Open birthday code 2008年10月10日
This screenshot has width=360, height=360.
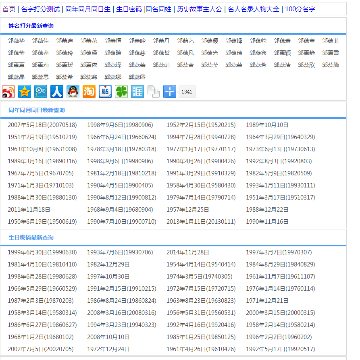pos(108,337)
